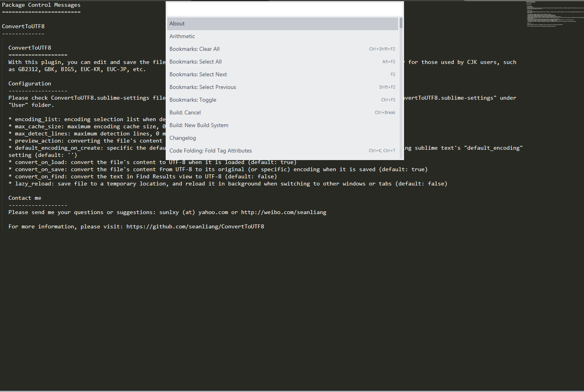This screenshot has width=584, height=392.
Task: Choose Bookmarks: Select Next
Action: pyautogui.click(x=282, y=75)
